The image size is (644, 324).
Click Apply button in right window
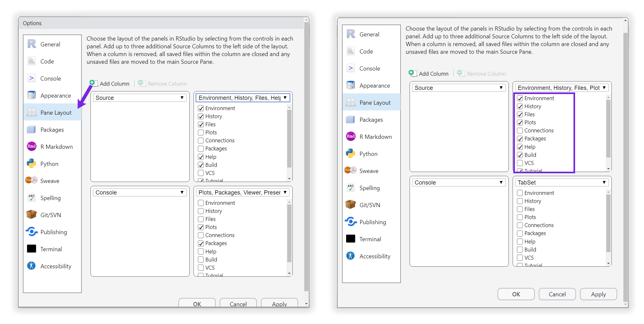598,294
